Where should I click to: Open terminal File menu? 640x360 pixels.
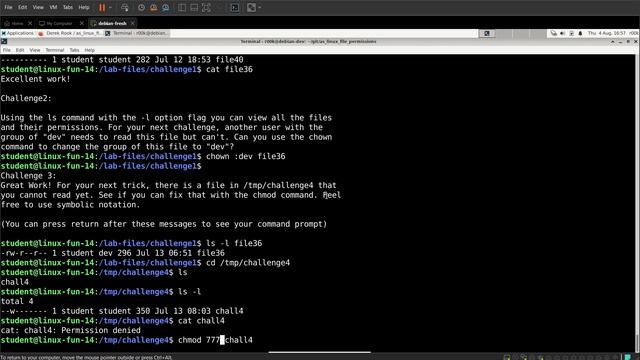(x=7, y=50)
